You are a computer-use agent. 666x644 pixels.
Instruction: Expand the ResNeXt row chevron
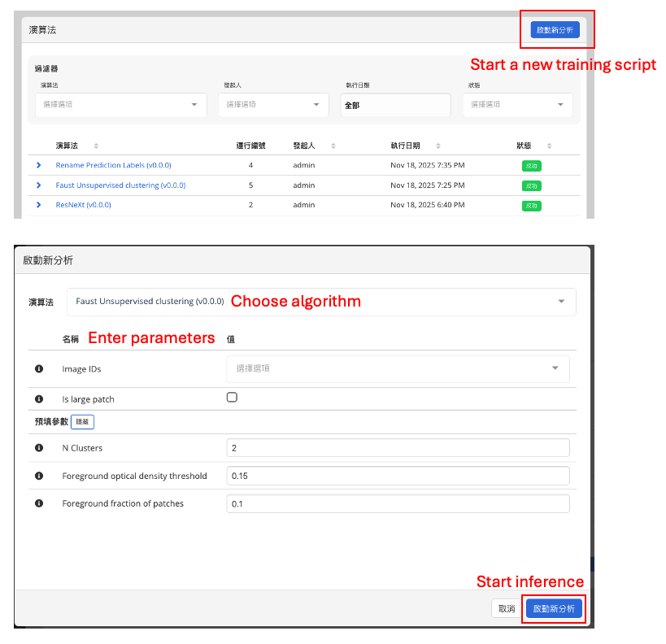(38, 205)
